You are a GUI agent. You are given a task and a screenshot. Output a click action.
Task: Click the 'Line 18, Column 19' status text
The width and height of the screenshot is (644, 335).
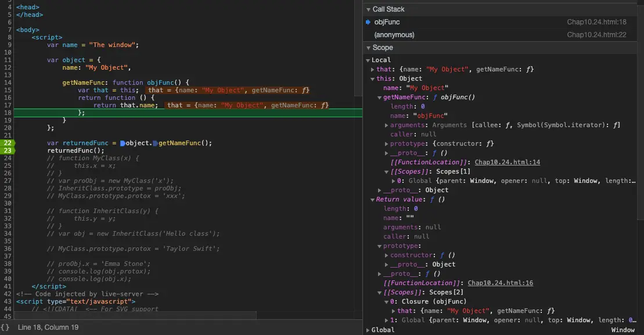48,327
